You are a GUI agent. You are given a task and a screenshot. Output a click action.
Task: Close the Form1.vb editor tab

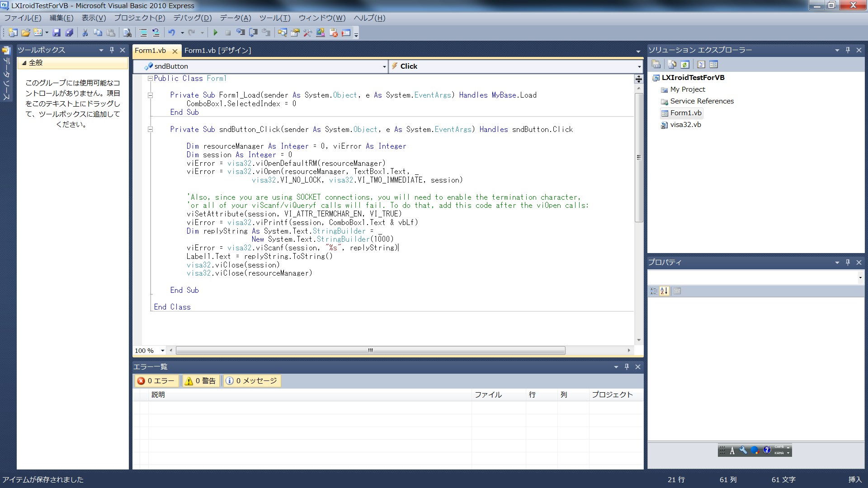coord(175,51)
